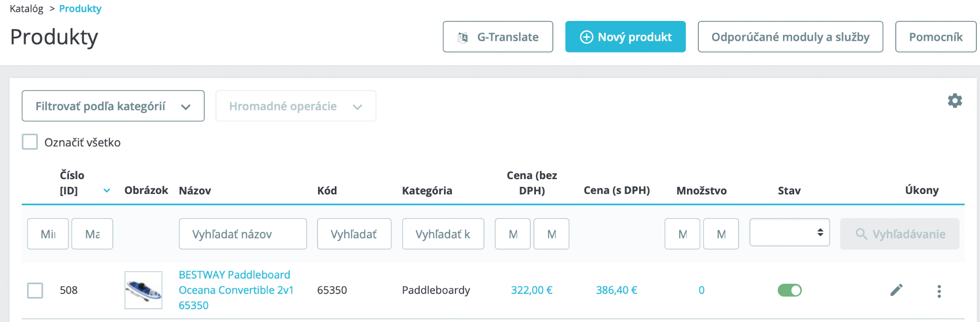This screenshot has height=322, width=980.
Task: Click the Produkty breadcrumb link
Action: click(x=80, y=9)
